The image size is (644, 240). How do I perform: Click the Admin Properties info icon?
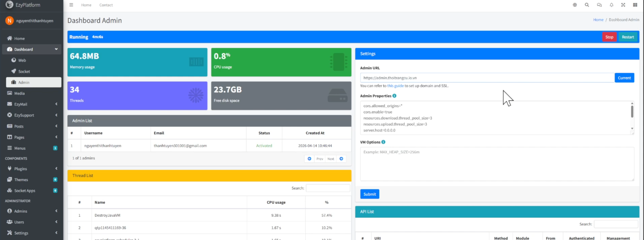point(394,96)
